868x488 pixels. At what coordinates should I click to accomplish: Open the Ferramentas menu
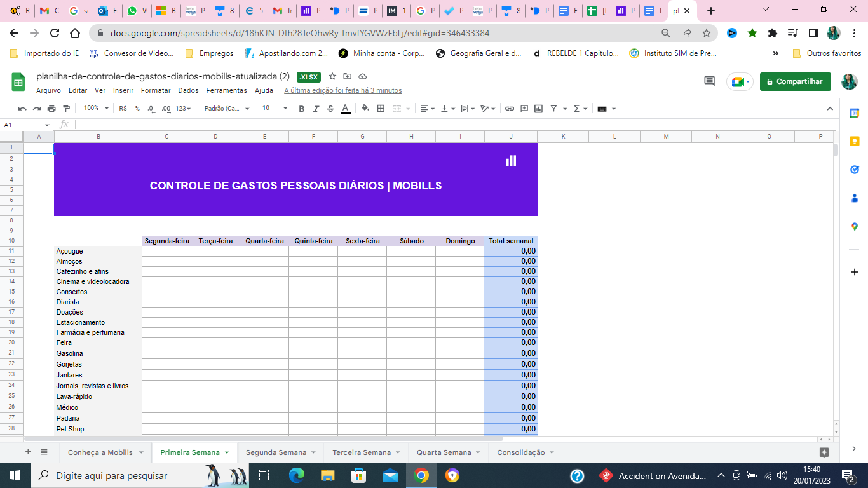226,90
